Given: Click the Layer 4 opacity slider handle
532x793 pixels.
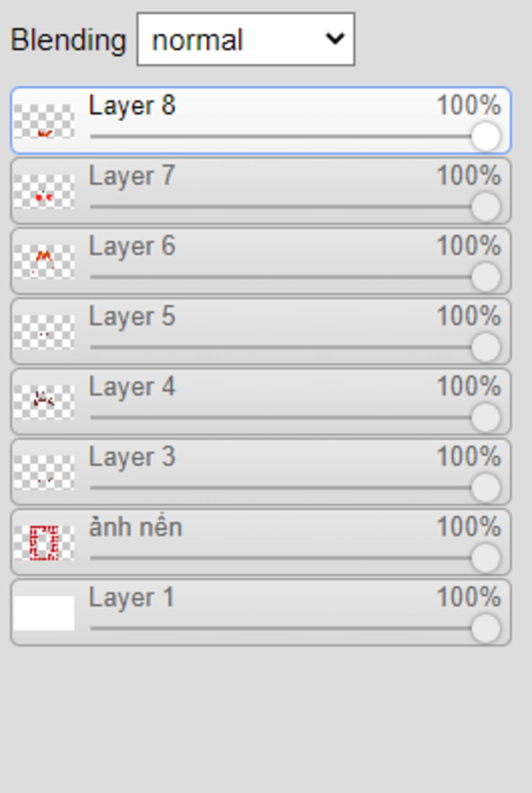Looking at the screenshot, I should (486, 417).
